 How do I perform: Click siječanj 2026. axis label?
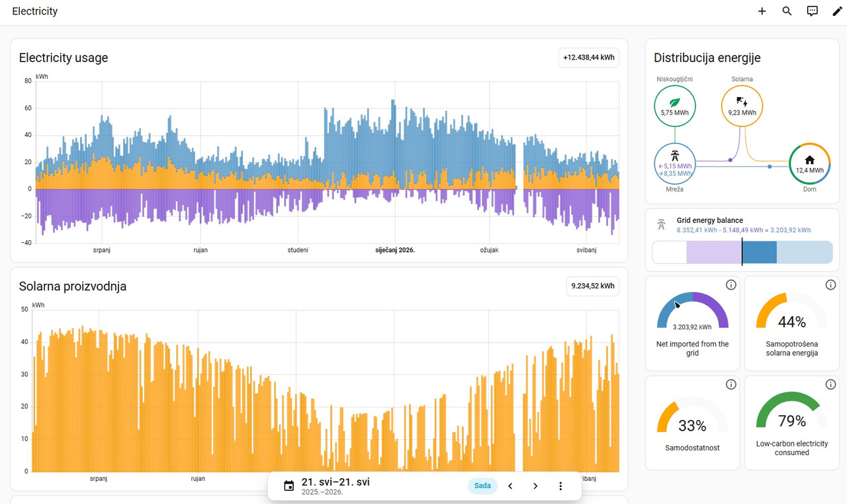click(395, 250)
